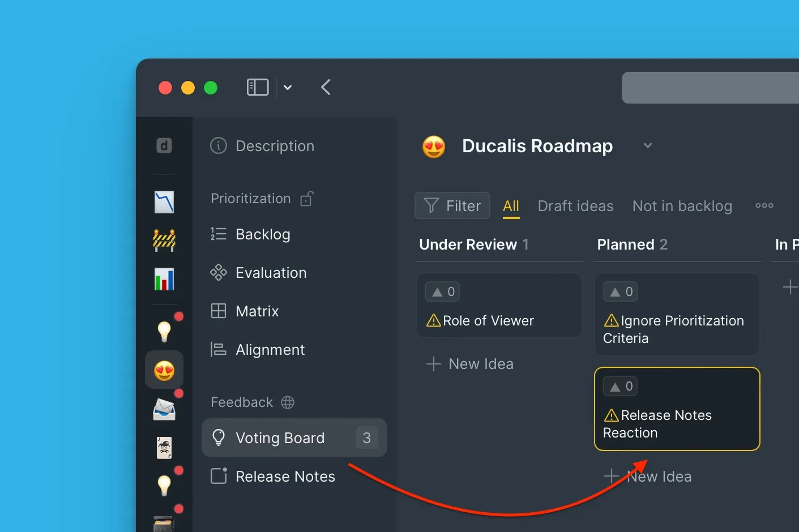Expand the Ducalis Roadmap board dropdown
This screenshot has width=799, height=532.
648,145
